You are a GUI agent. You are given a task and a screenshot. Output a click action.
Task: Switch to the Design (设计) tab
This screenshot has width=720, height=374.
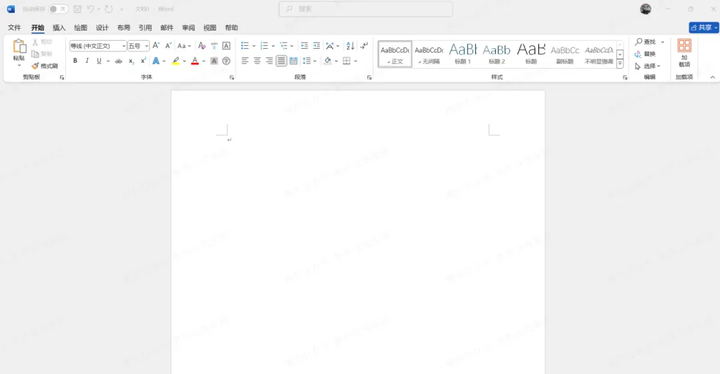102,28
